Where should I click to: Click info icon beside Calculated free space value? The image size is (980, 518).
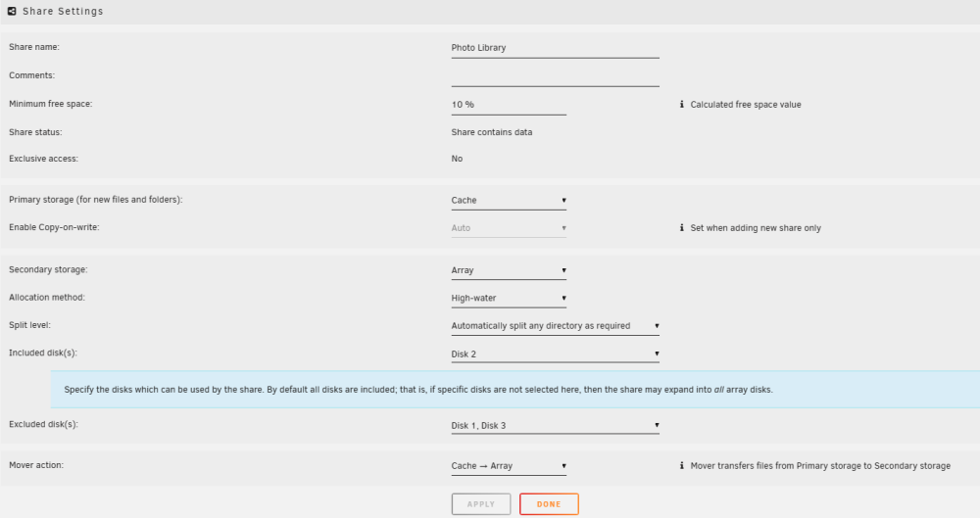681,105
